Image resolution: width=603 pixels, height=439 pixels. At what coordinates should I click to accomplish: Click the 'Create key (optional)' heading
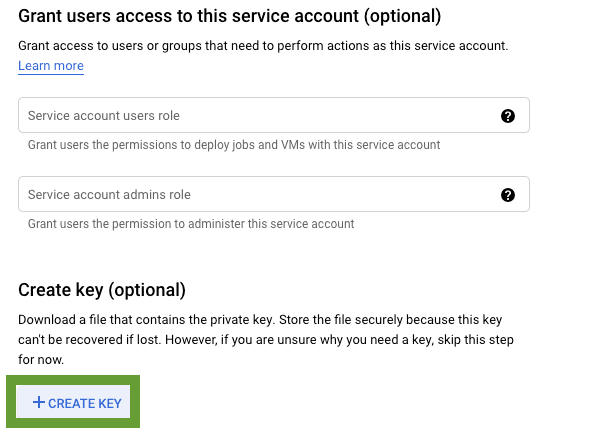[102, 290]
